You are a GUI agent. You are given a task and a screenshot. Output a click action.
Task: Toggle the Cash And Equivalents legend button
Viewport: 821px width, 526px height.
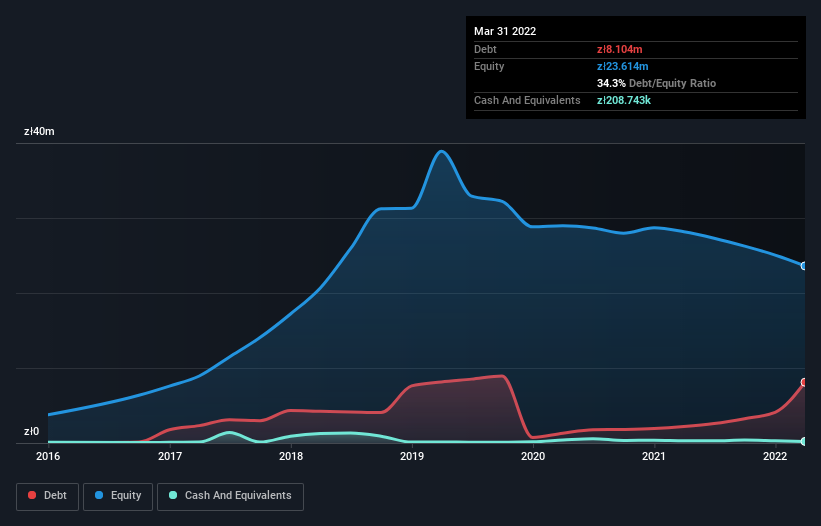(x=230, y=496)
